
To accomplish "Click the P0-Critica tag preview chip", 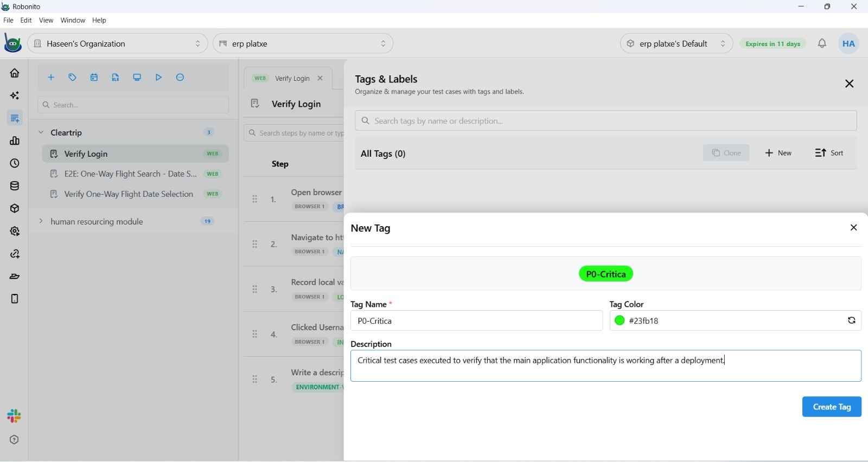I will point(606,274).
